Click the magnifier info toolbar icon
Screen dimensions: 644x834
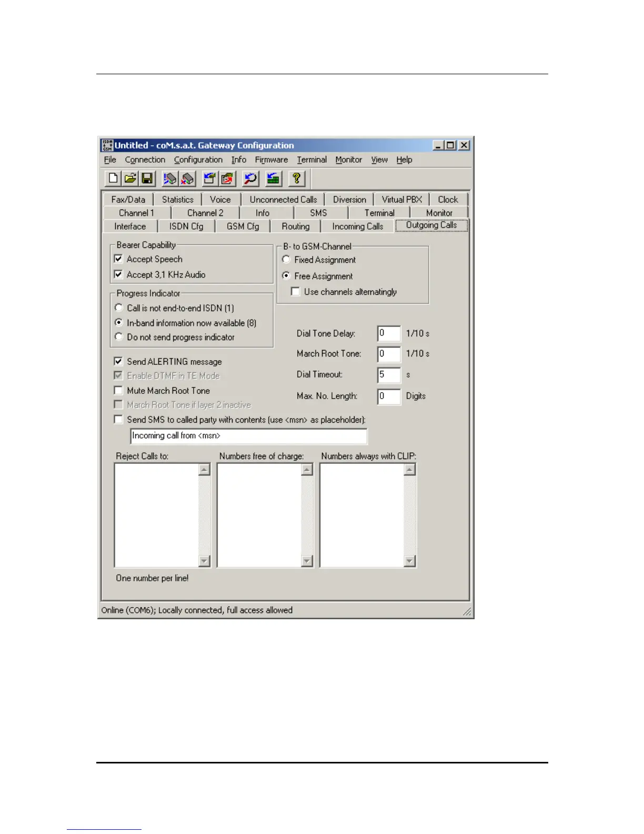(x=250, y=179)
